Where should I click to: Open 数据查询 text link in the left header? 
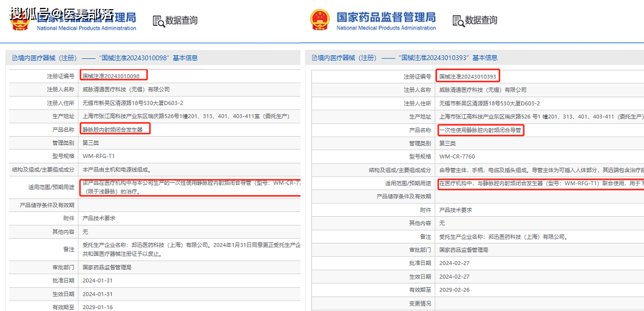(x=181, y=21)
